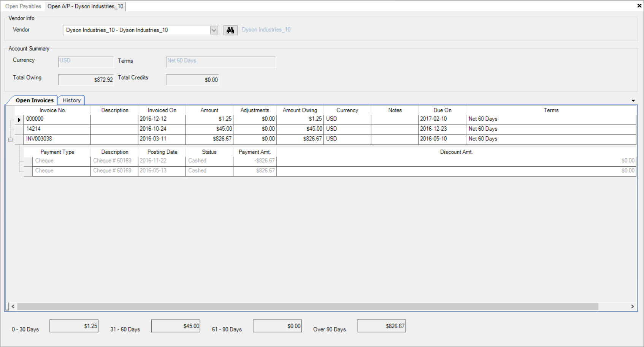Click the $45.00 Amount cell for invoice 14214
Viewport: 644px width, 347px height.
tap(209, 129)
